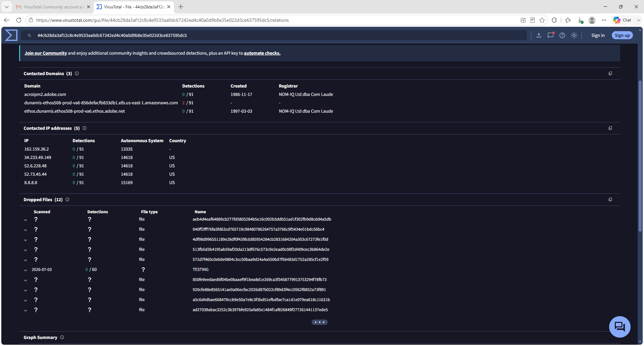
Task: Open IP address 8.8.8.8
Action: (31, 182)
